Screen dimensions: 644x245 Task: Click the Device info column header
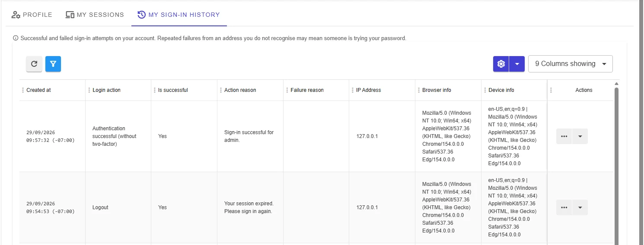501,90
